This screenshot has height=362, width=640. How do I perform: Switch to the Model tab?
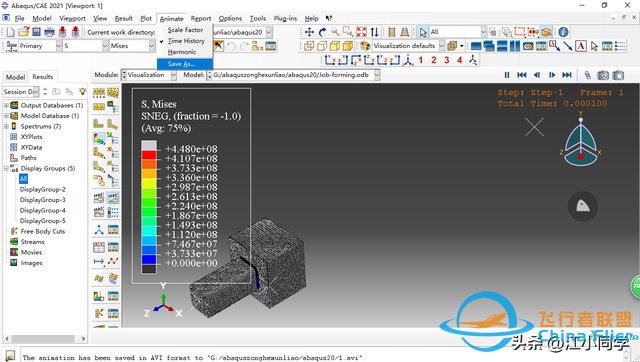(15, 77)
